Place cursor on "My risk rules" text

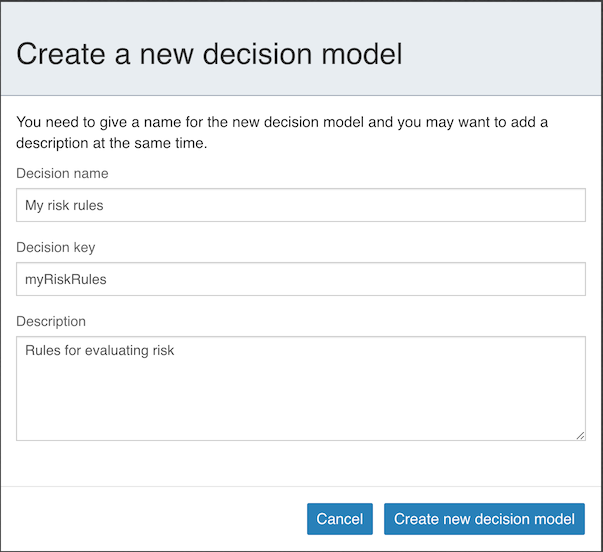[x=64, y=206]
